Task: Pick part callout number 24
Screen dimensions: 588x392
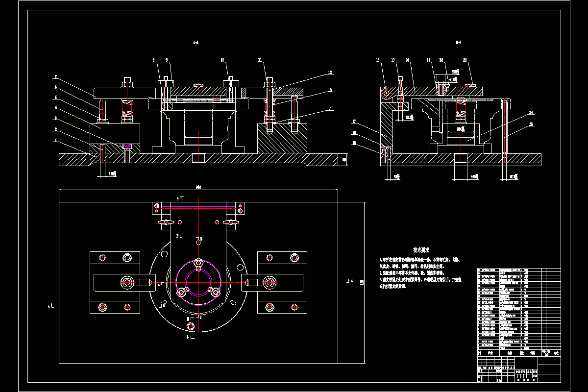Action: [531, 113]
